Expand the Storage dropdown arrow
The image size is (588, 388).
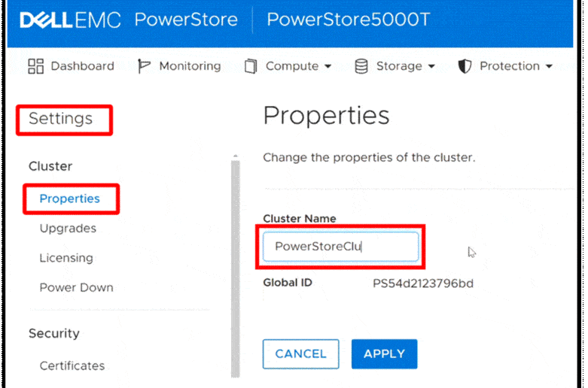pyautogui.click(x=431, y=67)
